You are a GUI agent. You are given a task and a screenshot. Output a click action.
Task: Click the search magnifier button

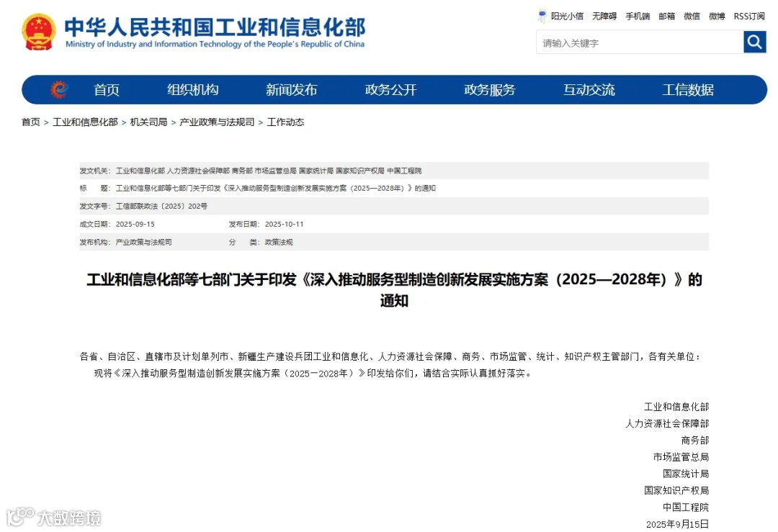[755, 42]
